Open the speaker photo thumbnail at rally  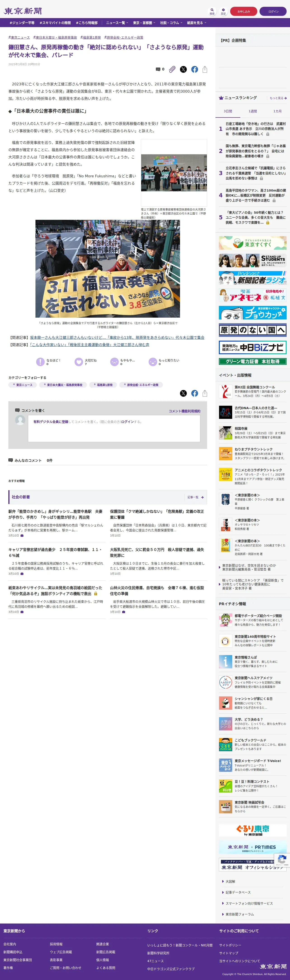(x=174, y=173)
